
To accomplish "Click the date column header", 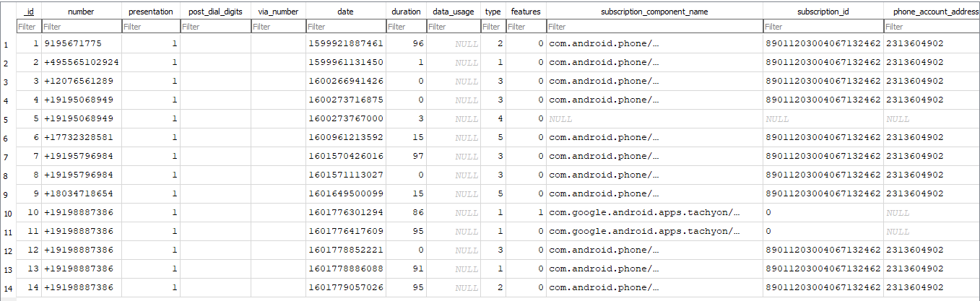I will pyautogui.click(x=345, y=12).
